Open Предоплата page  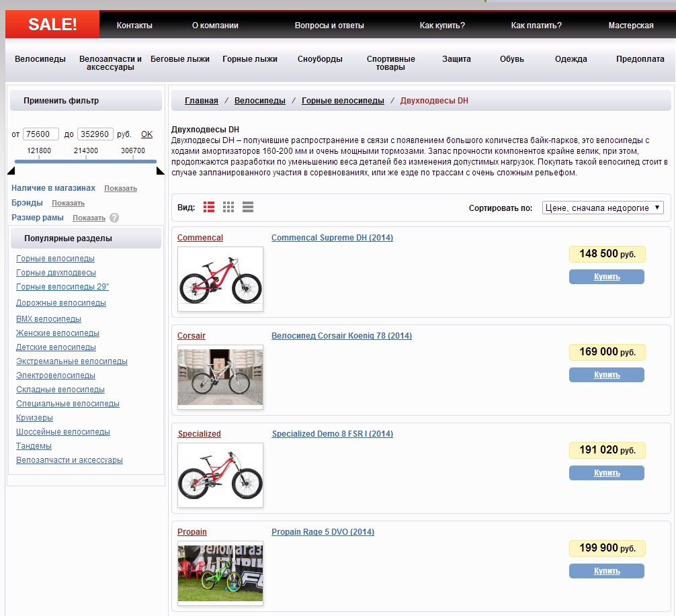[x=640, y=59]
